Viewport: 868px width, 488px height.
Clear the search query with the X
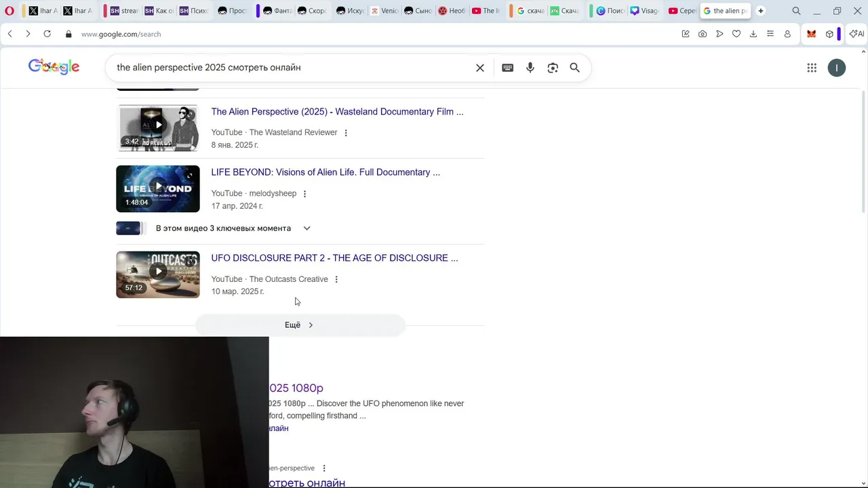[480, 68]
